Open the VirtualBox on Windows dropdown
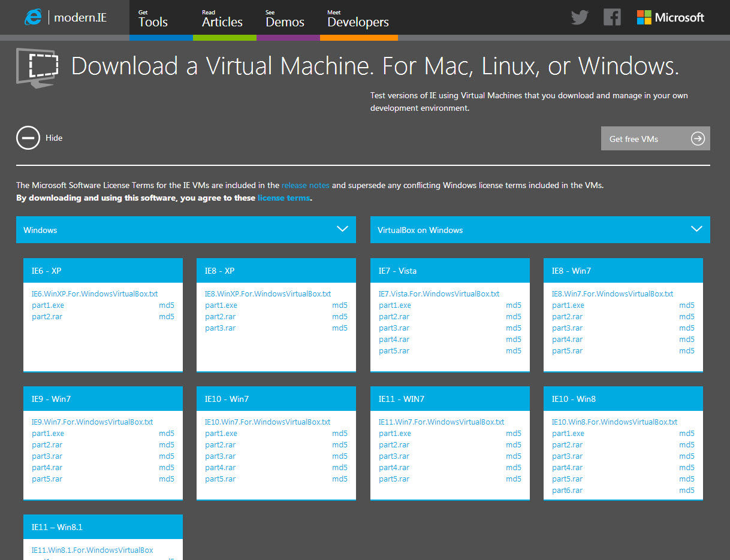The width and height of the screenshot is (730, 560). (540, 229)
